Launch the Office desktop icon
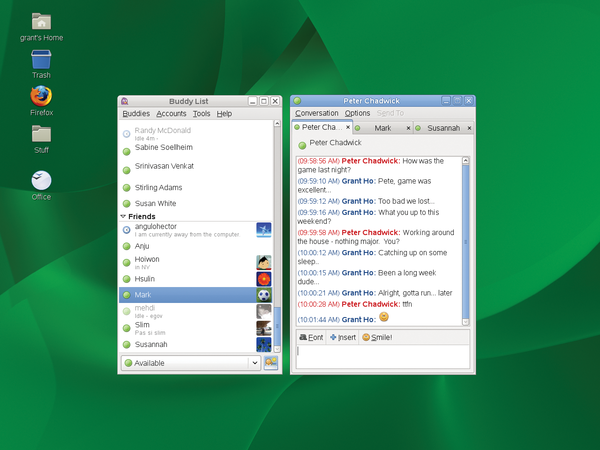 [41, 180]
